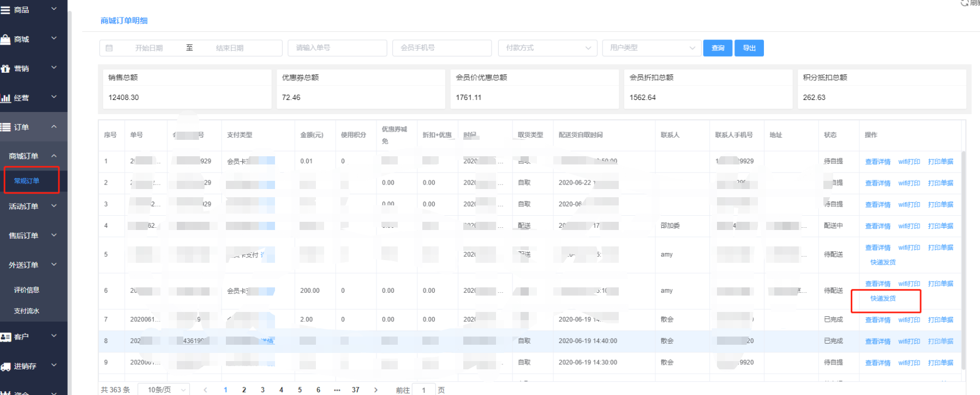This screenshot has height=395, width=980.
Task: Click the 客户 contact card icon
Action: 5,337
